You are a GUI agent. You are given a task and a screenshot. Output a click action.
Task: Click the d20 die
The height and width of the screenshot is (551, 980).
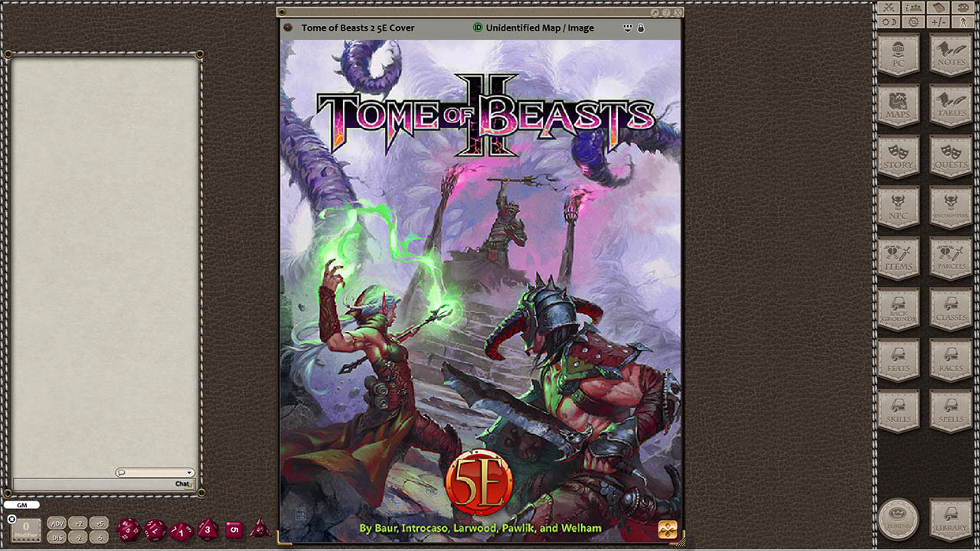[x=128, y=530]
